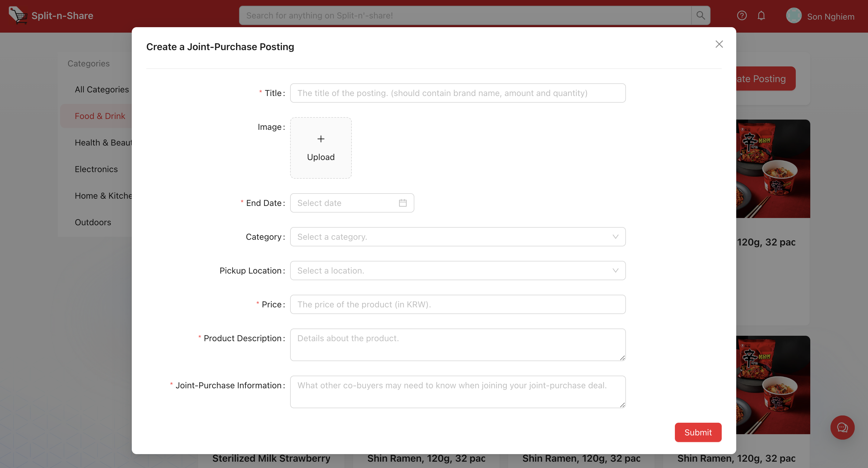The height and width of the screenshot is (468, 868).
Task: Close the Create Posting dialog
Action: [719, 44]
